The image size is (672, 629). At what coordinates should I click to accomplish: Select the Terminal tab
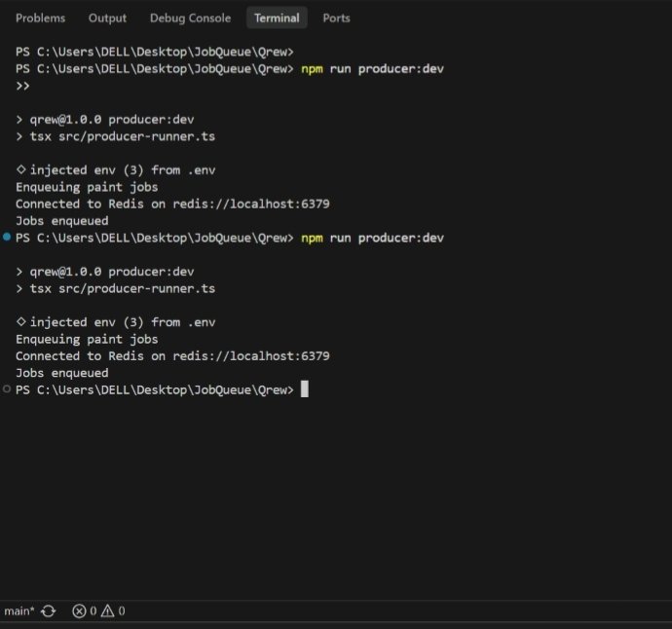[277, 18]
